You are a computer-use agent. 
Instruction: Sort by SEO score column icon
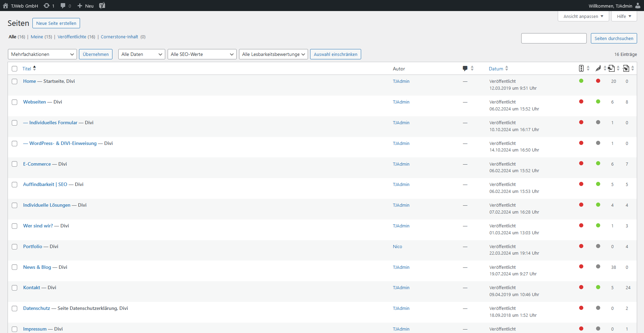pos(581,68)
